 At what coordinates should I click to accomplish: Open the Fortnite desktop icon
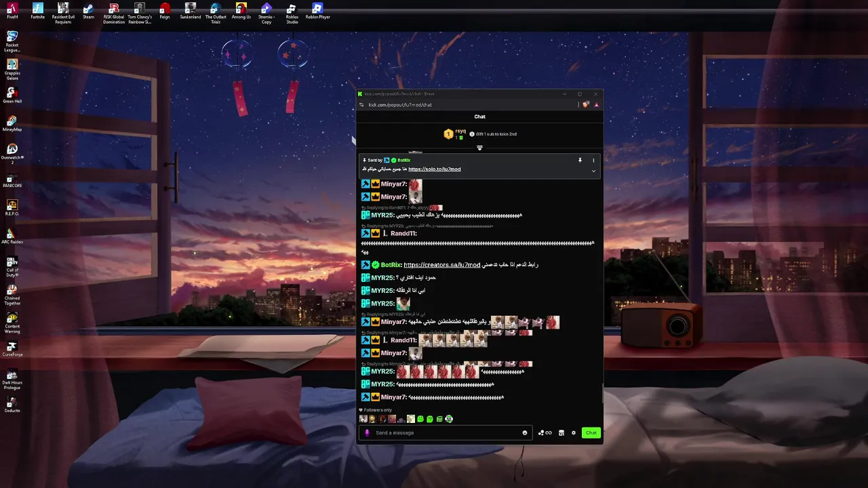[38, 11]
